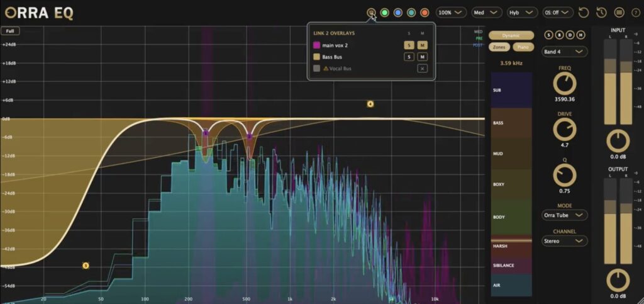The width and height of the screenshot is (644, 304).
Task: Mute the main vox 2 overlay
Action: click(x=422, y=45)
